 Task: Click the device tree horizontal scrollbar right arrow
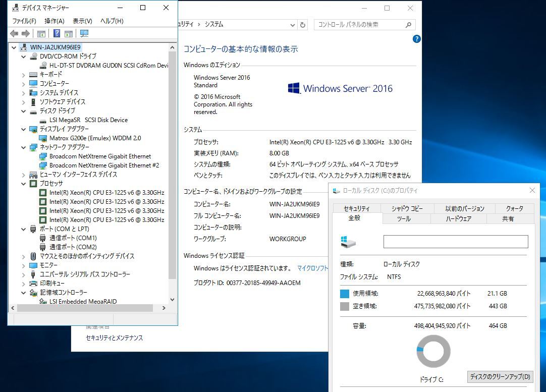(164, 308)
